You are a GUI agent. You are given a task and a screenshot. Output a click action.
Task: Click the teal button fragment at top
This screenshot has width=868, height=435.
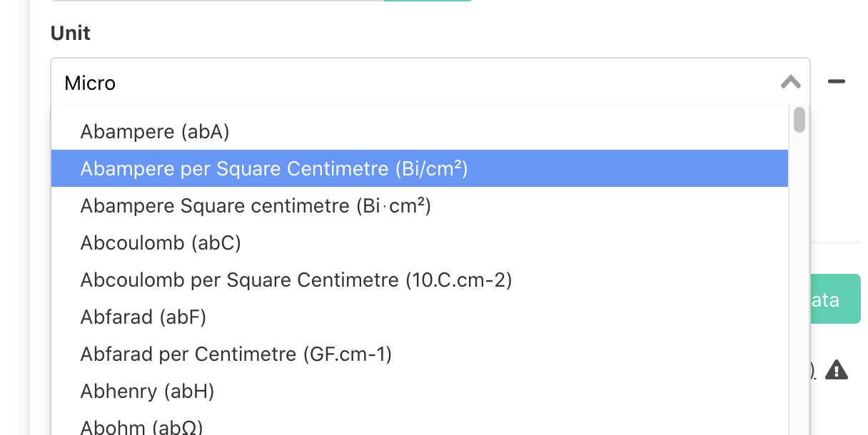pos(427,2)
